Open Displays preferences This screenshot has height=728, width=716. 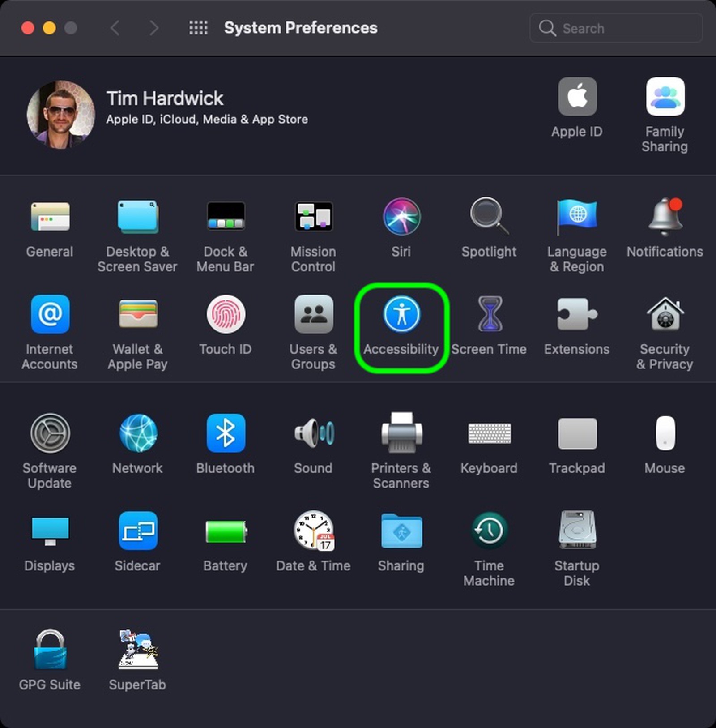(x=50, y=531)
